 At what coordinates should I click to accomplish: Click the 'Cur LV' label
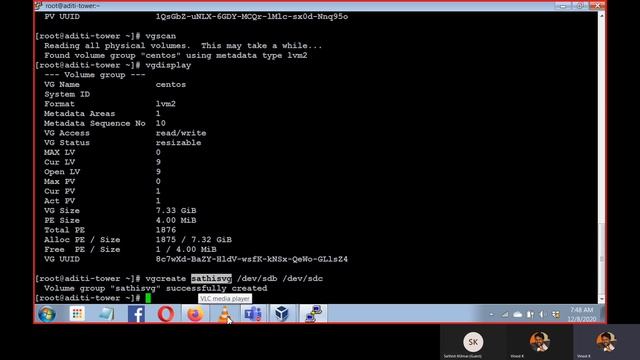pos(60,162)
